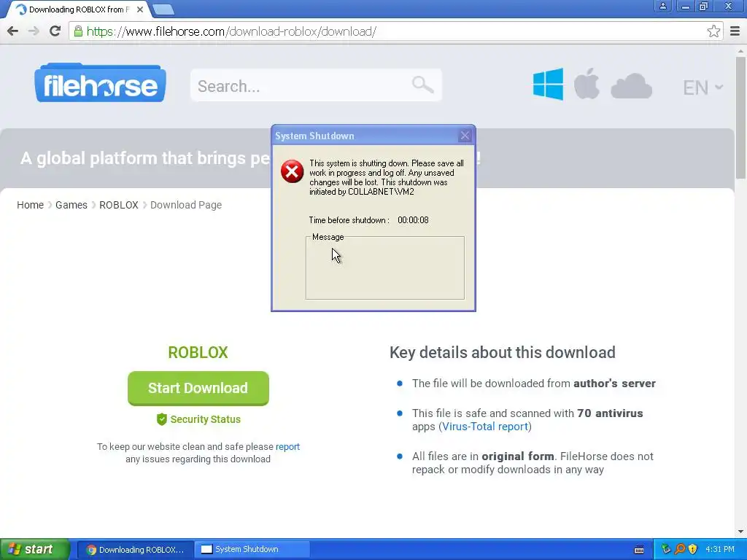Click the report link
The width and height of the screenshot is (747, 560).
(287, 447)
